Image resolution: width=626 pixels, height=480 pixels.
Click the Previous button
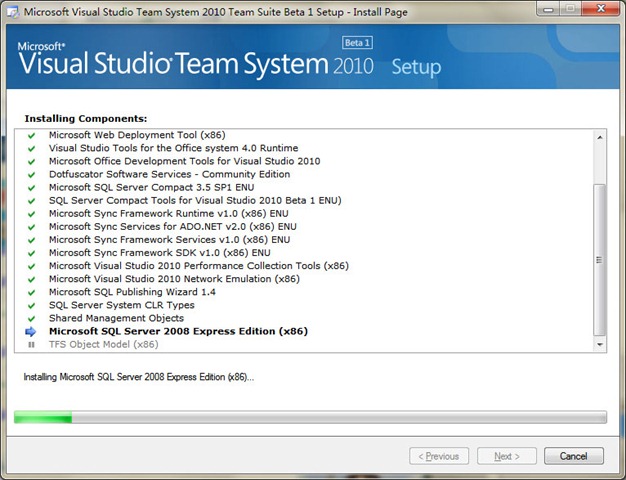pyautogui.click(x=439, y=456)
